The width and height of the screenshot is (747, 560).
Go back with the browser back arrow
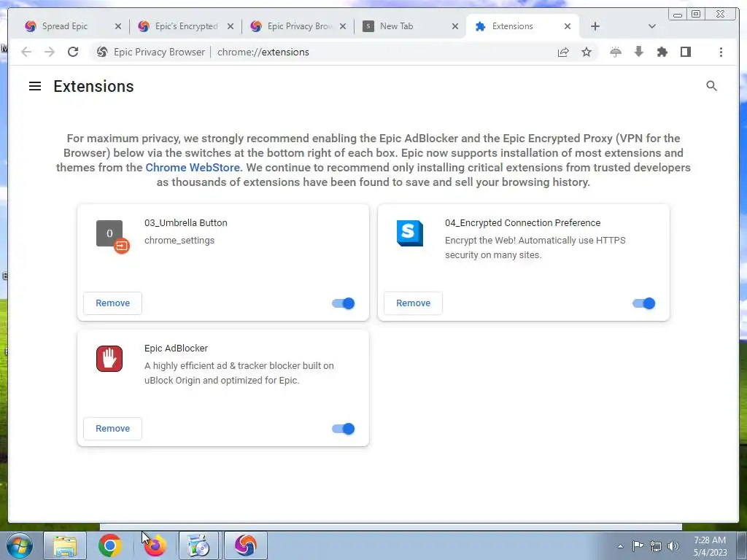[x=26, y=52]
